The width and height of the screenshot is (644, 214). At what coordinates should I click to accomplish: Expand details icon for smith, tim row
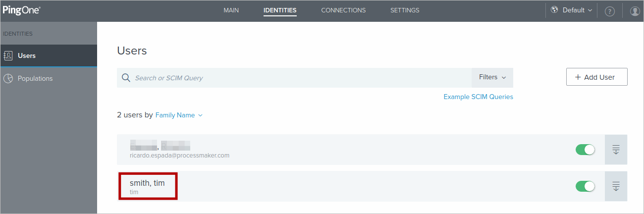[x=616, y=186]
